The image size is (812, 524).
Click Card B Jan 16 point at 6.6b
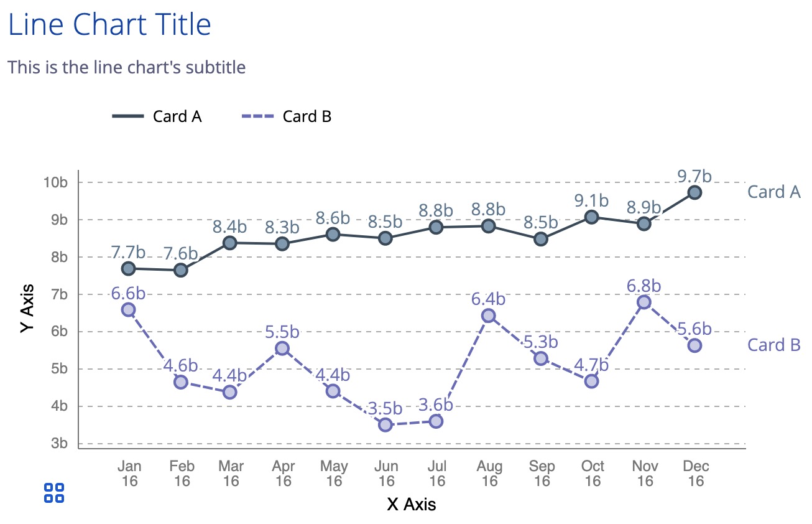(x=128, y=309)
